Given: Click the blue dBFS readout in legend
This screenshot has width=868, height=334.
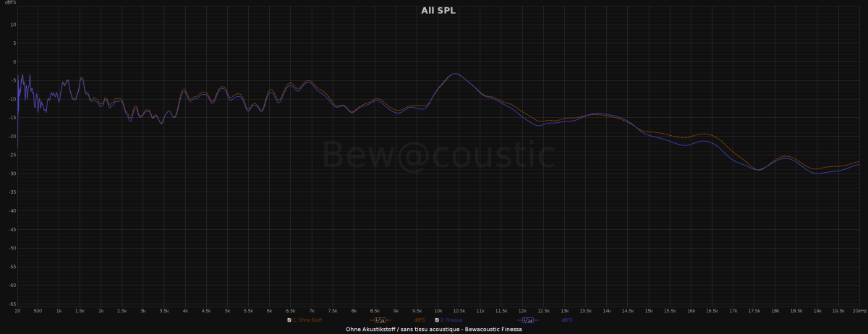Looking at the screenshot, I should [x=567, y=320].
